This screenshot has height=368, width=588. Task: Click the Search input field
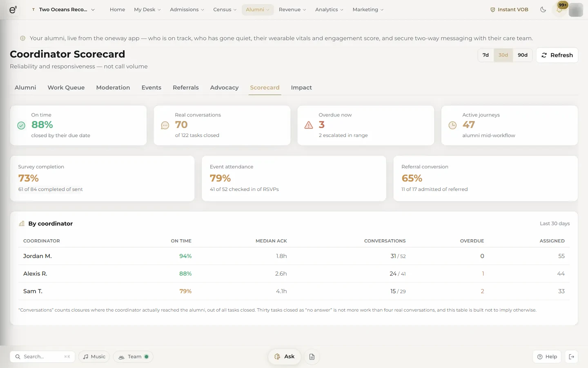click(42, 357)
